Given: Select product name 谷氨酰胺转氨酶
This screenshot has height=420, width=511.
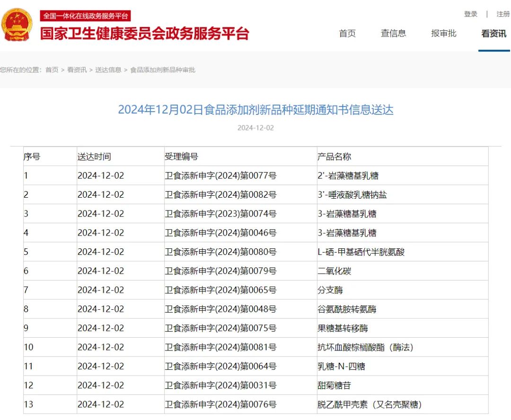Looking at the screenshot, I should pyautogui.click(x=347, y=309).
